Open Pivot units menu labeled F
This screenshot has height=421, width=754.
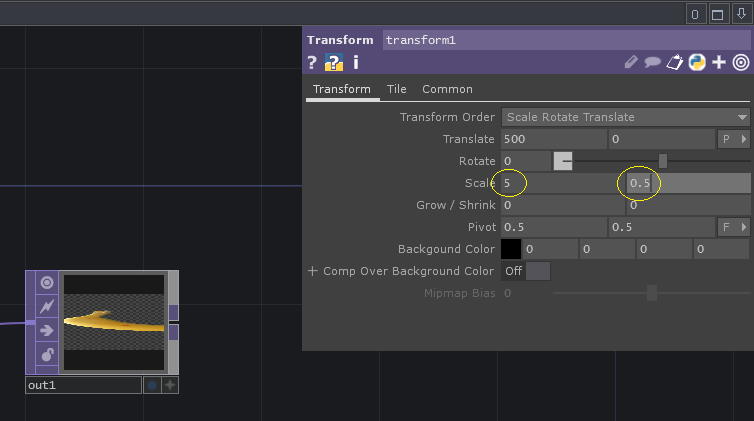pyautogui.click(x=733, y=227)
